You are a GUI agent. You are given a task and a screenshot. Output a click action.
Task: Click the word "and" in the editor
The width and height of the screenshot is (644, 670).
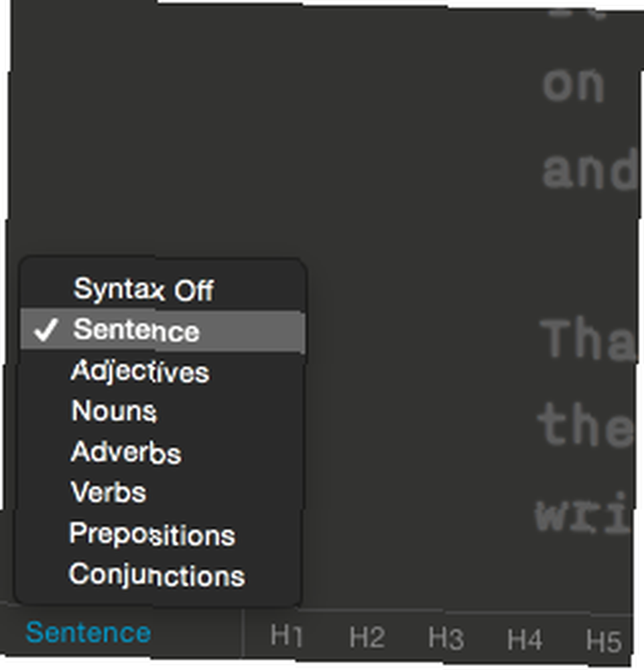588,170
